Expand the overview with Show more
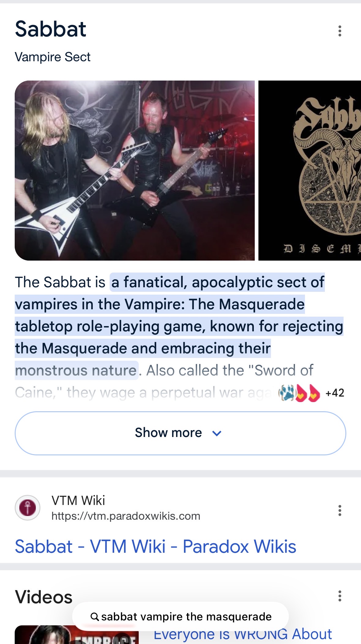This screenshot has height=644, width=361. pyautogui.click(x=180, y=433)
